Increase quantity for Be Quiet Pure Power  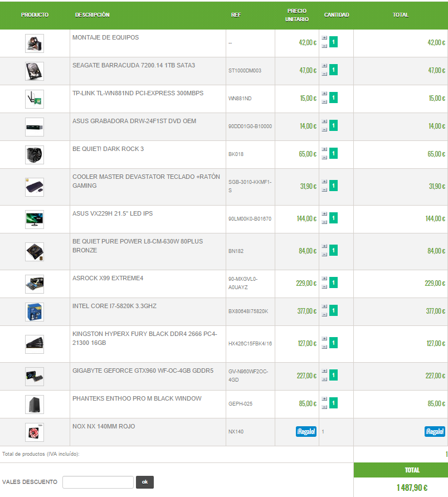tap(324, 246)
